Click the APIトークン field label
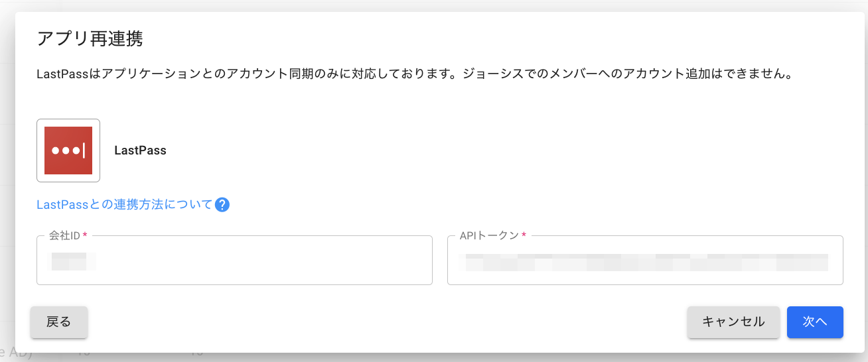This screenshot has width=868, height=362. [x=488, y=236]
